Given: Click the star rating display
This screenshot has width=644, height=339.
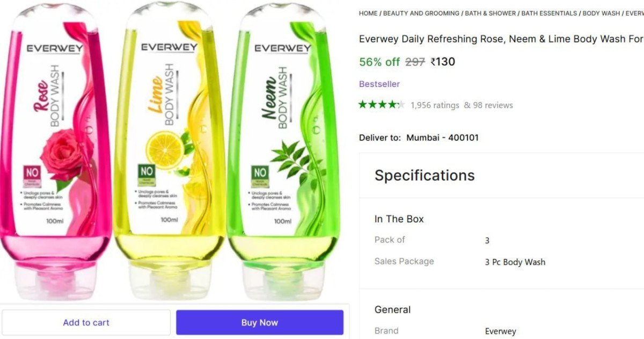Looking at the screenshot, I should pos(380,104).
